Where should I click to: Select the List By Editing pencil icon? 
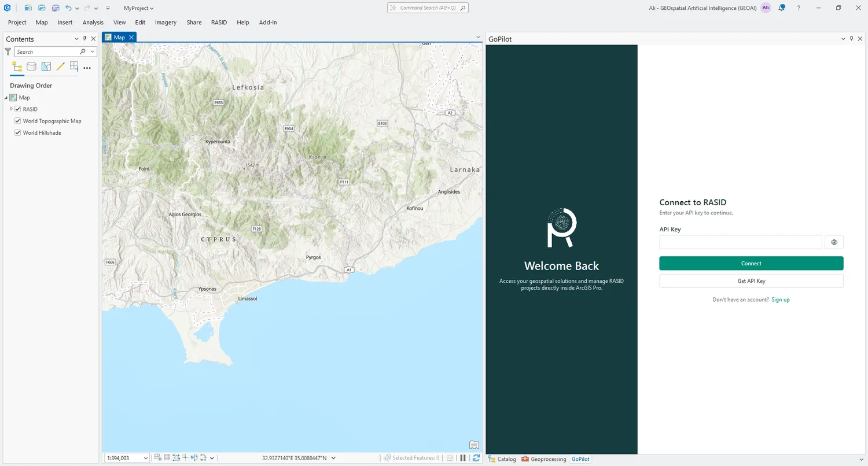point(60,67)
